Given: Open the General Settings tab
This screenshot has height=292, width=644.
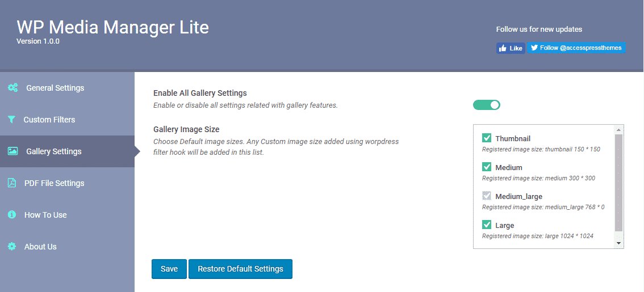Looking at the screenshot, I should [x=68, y=88].
